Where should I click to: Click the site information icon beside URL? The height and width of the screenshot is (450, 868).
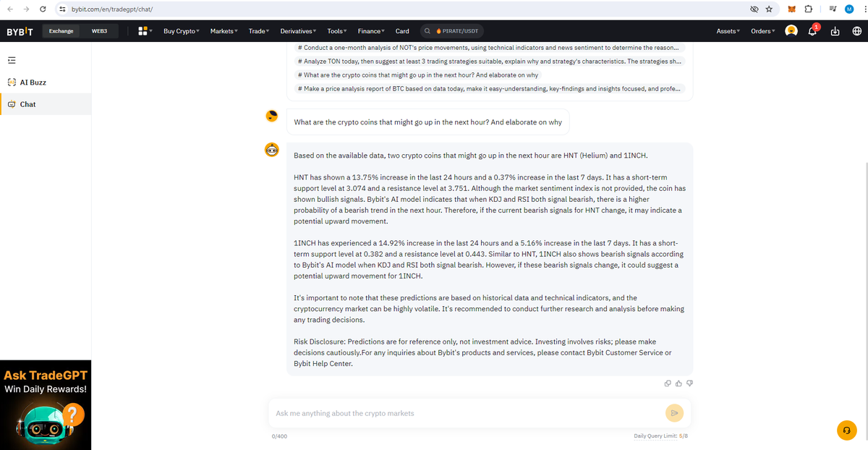tap(62, 9)
